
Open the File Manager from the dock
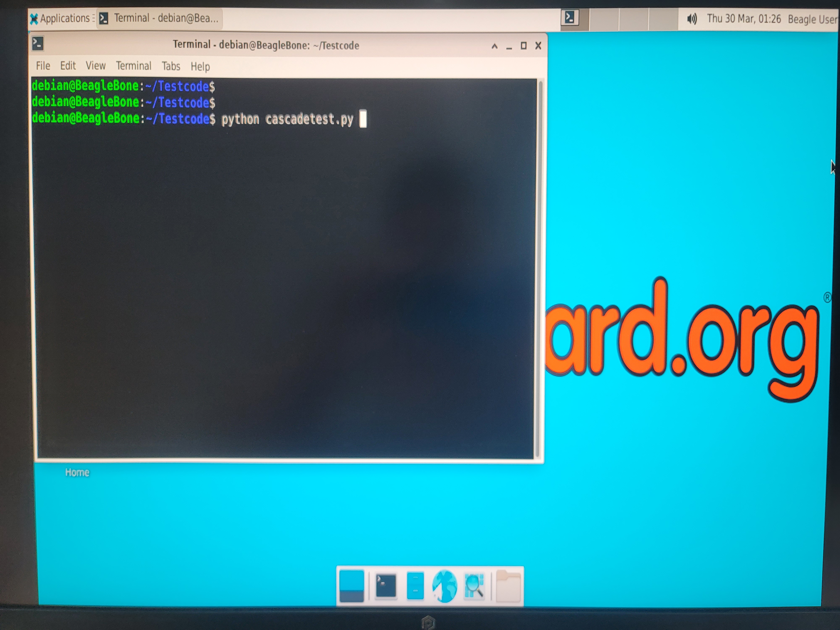point(415,586)
